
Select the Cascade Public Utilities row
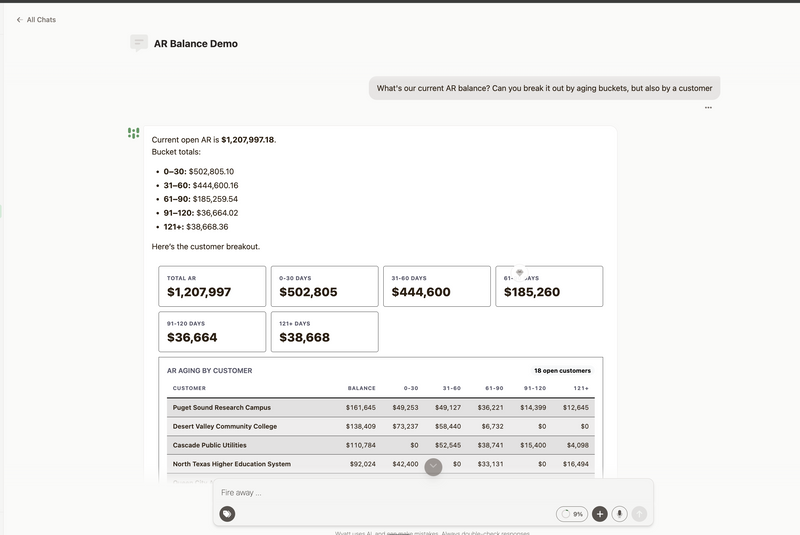coord(381,445)
